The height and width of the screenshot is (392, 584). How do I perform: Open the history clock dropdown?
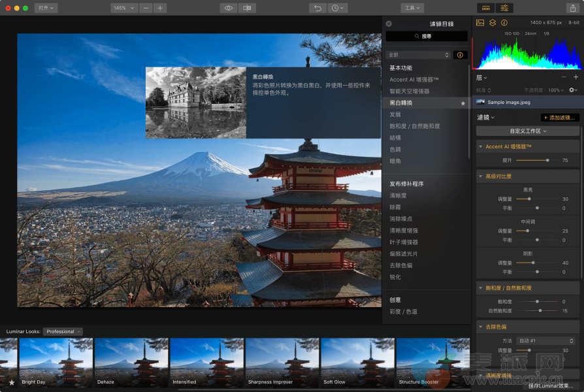(338, 8)
